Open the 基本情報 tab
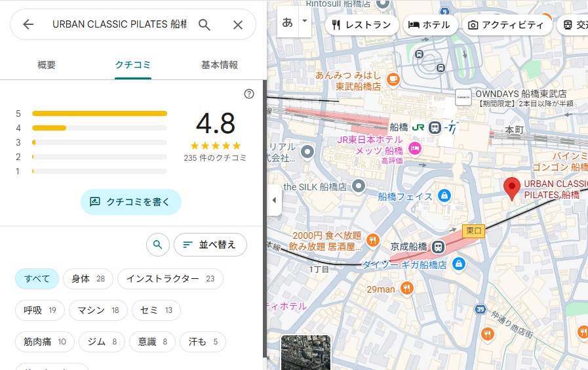Image resolution: width=588 pixels, height=370 pixels. (x=219, y=65)
